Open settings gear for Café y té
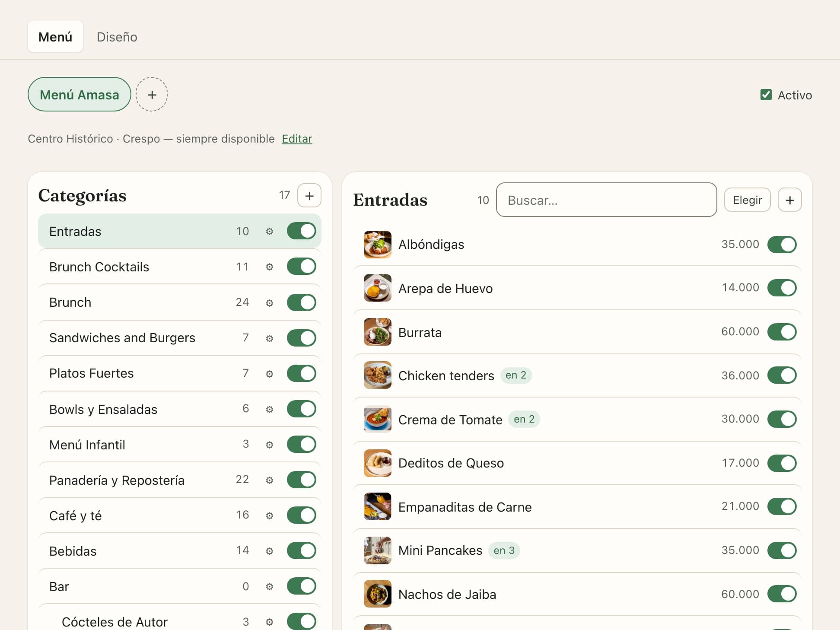This screenshot has width=840, height=630. tap(269, 515)
